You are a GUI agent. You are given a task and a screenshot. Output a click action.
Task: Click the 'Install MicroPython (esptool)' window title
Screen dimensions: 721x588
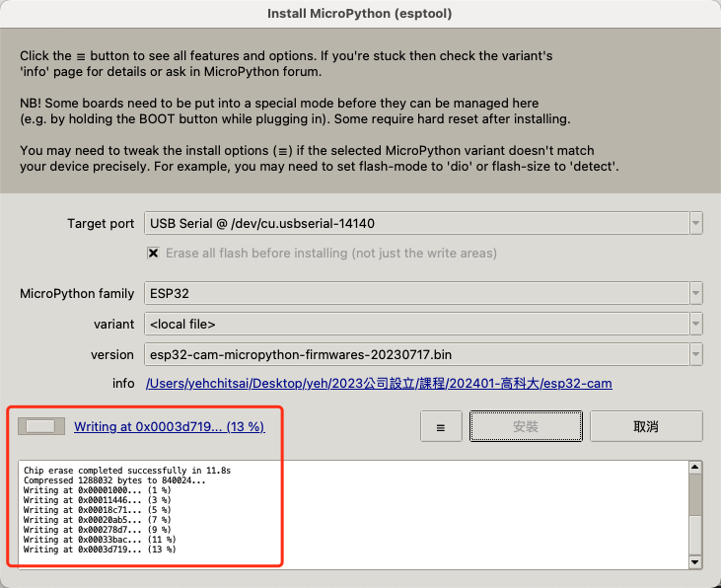pyautogui.click(x=360, y=14)
